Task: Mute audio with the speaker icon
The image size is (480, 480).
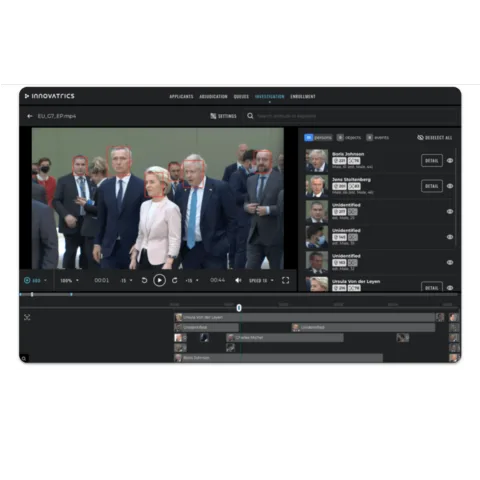Action: coord(238,280)
